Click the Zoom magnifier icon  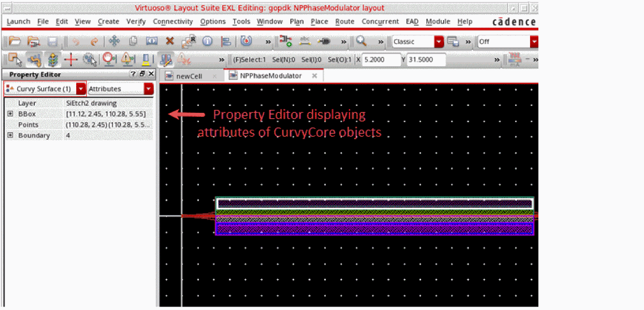(362, 42)
